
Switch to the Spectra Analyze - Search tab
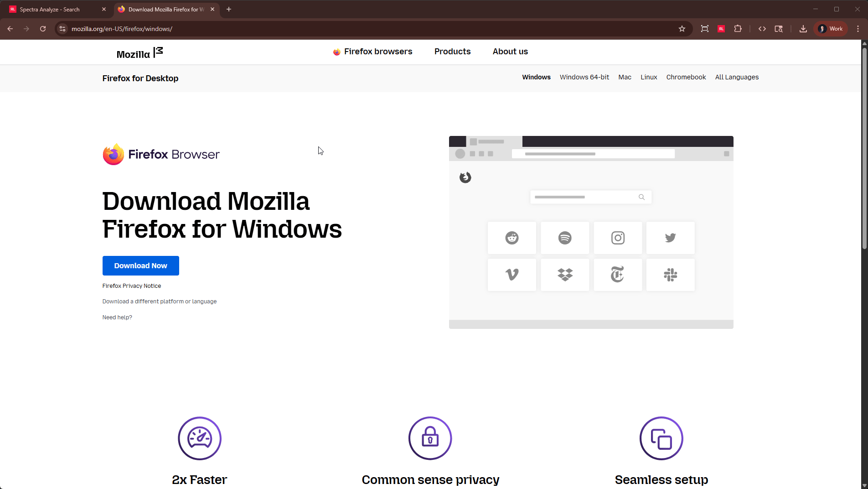point(57,9)
